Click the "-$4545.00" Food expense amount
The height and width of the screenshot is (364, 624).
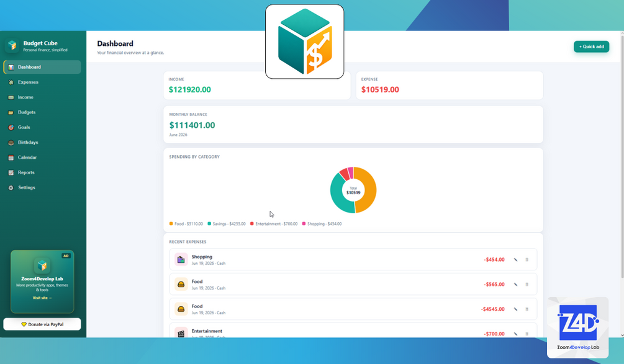pyautogui.click(x=492, y=309)
